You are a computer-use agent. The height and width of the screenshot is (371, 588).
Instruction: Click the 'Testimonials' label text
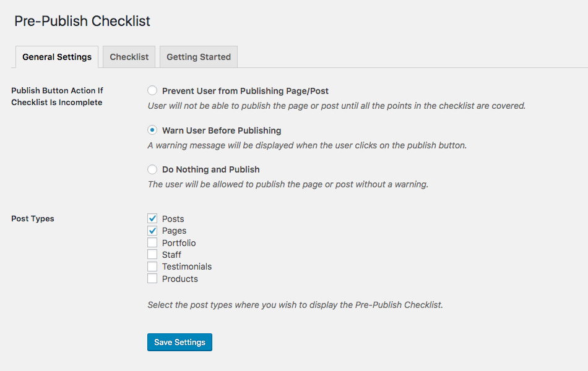click(x=187, y=267)
